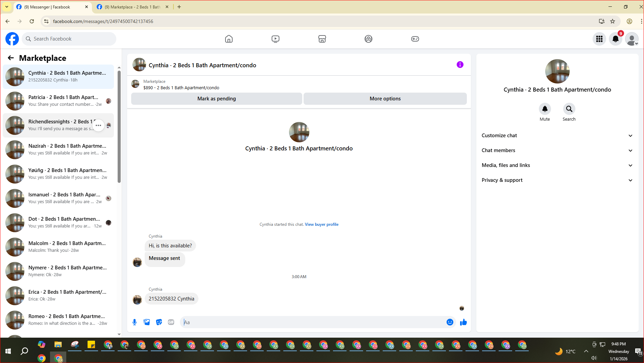
Task: Open the Chrome tab search dropdown
Action: coord(7,7)
